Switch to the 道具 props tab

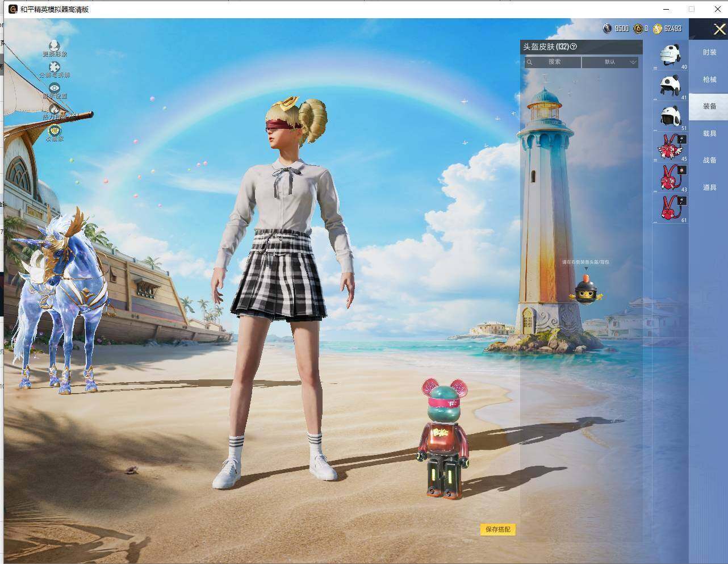pos(709,187)
